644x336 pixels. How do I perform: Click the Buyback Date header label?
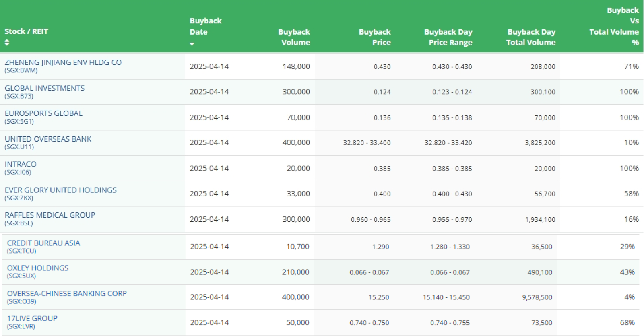point(206,26)
